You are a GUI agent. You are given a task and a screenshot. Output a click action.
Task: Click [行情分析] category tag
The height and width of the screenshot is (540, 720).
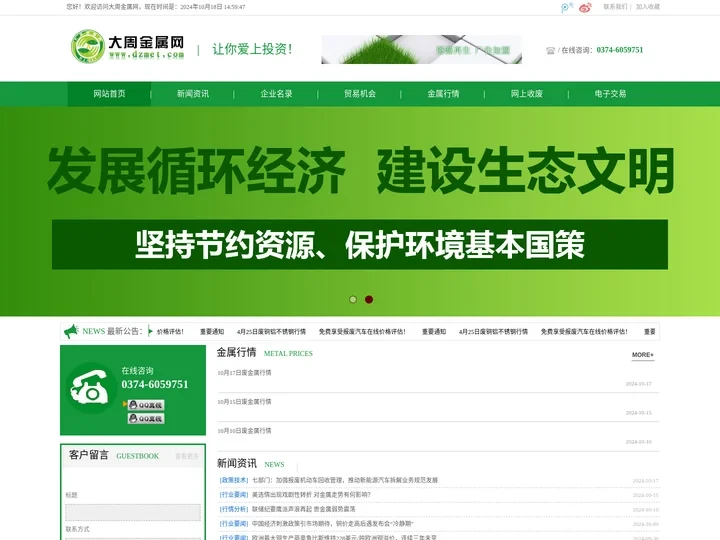tap(234, 509)
